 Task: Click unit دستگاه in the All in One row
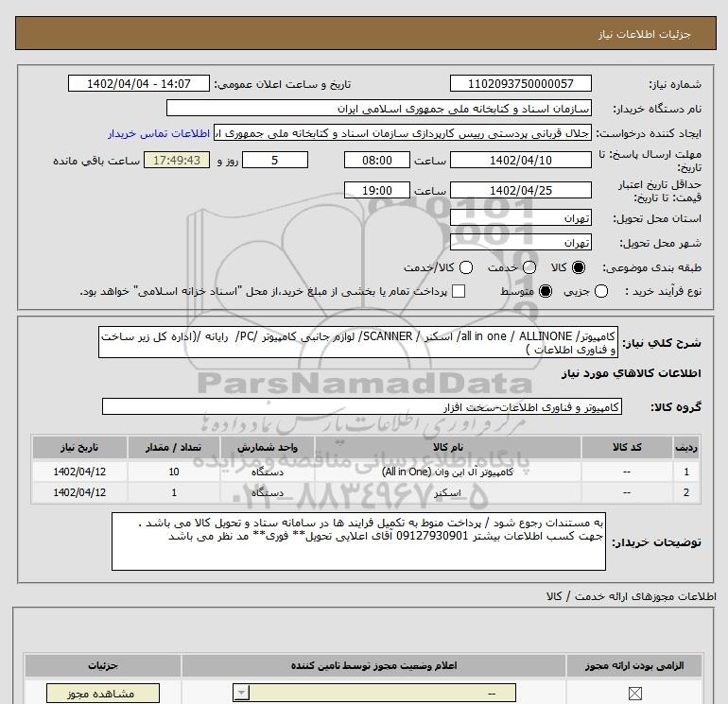point(268,472)
